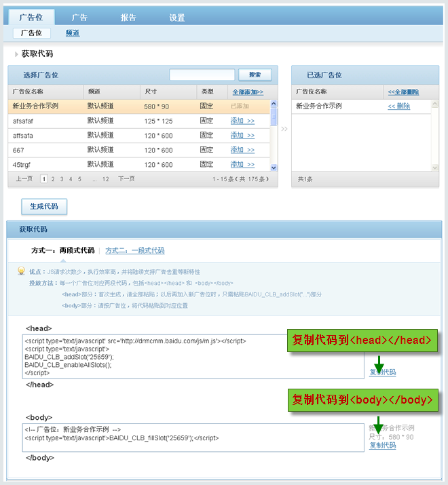This screenshot has width=448, height=485.
Task: Go to page 4 of slot list
Action: click(x=71, y=179)
